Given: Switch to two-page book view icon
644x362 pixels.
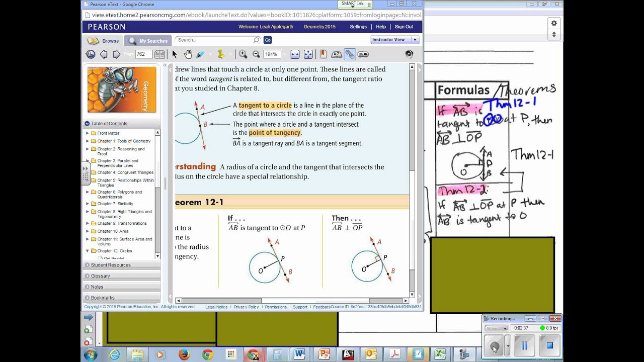Looking at the screenshot, I should pyautogui.click(x=159, y=54).
